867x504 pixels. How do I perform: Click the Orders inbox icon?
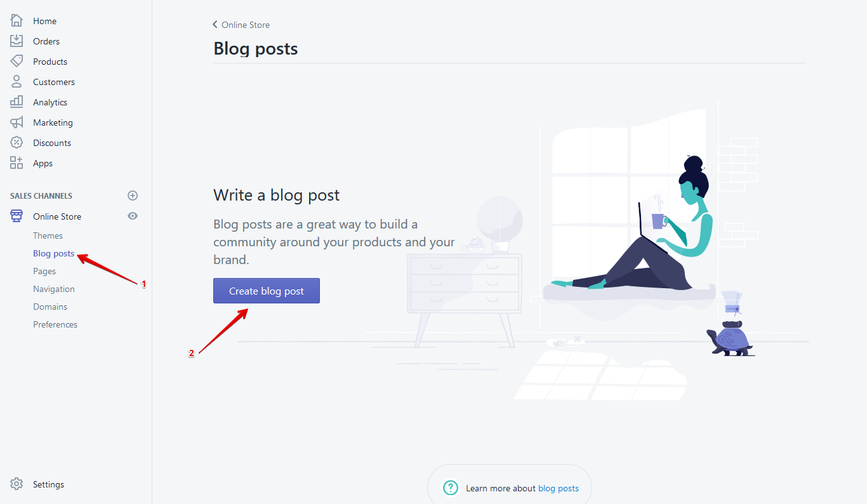click(17, 41)
